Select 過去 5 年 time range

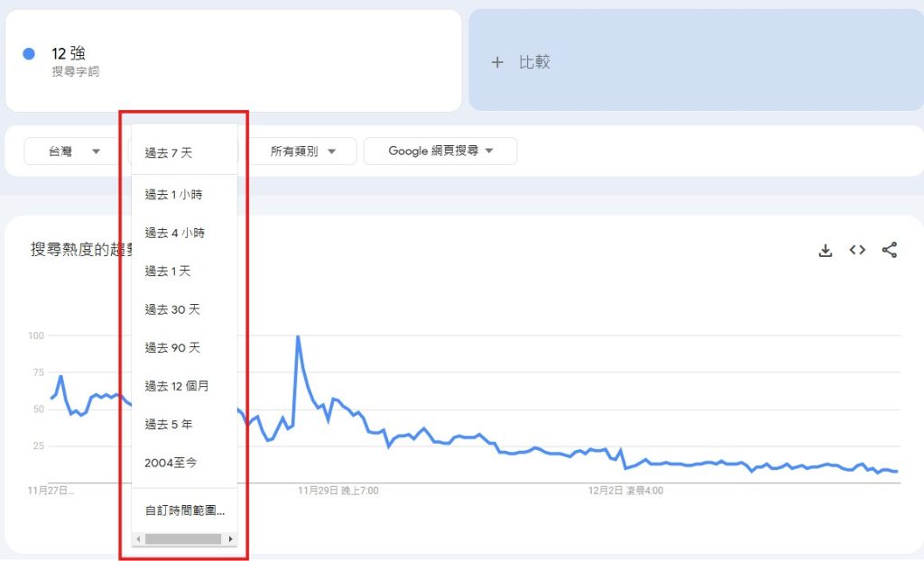[171, 424]
